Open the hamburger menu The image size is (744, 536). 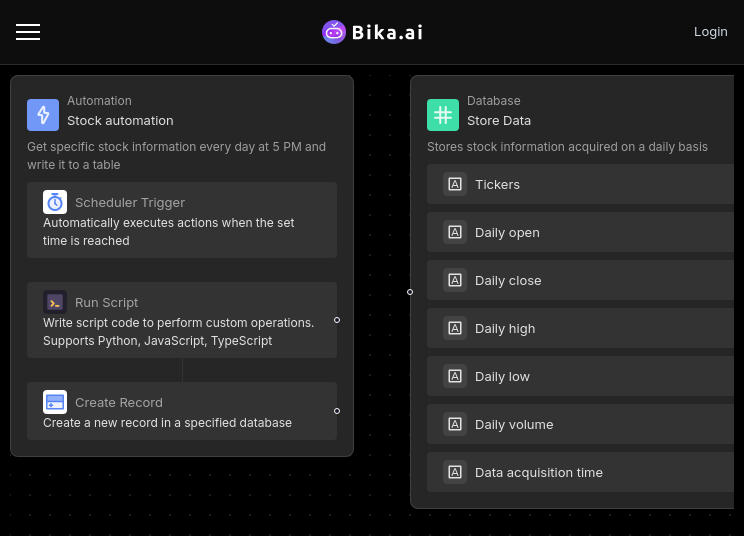(x=28, y=32)
